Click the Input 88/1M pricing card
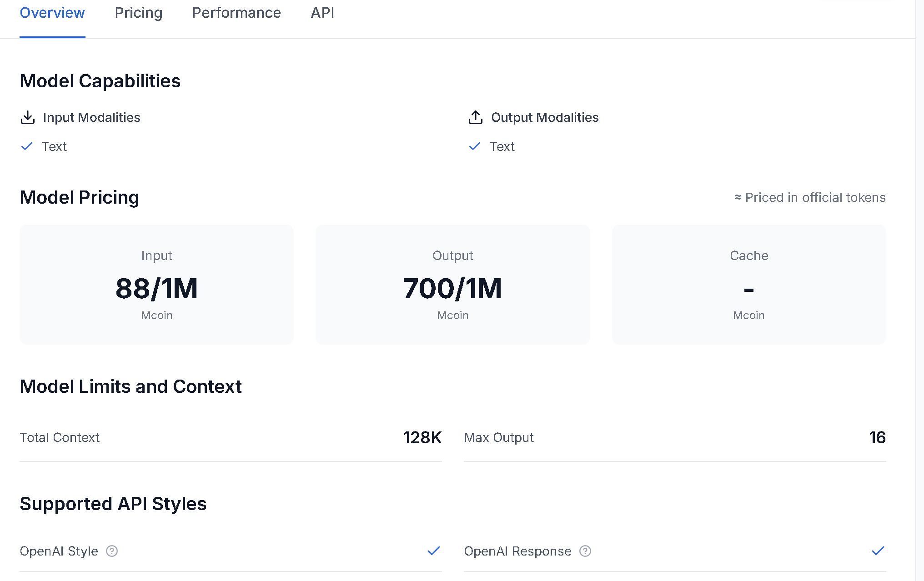Image resolution: width=924 pixels, height=581 pixels. (x=157, y=285)
